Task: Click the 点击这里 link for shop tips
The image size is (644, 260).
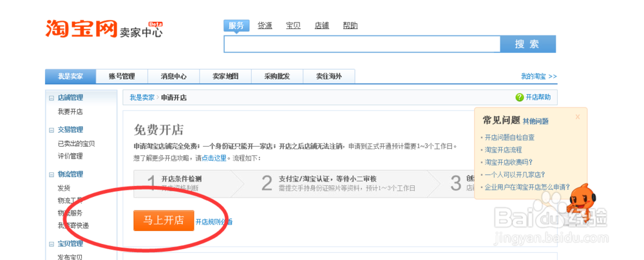Action: 214,158
